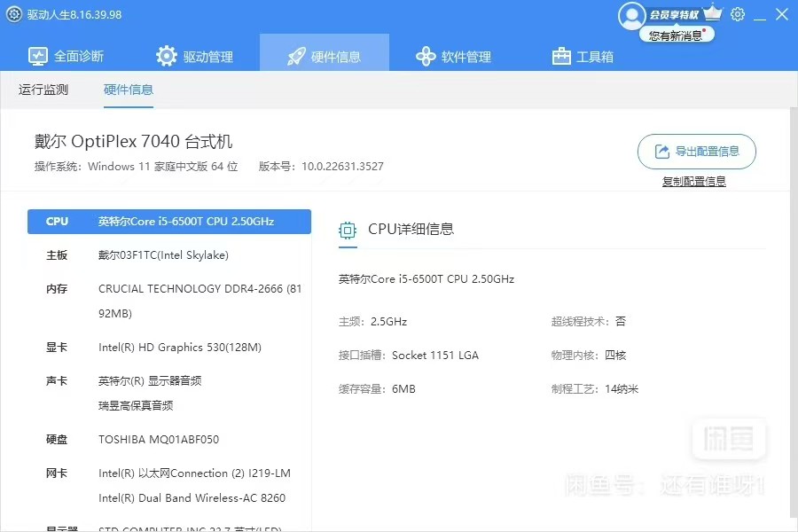Select the 内存 row CRUCIAL TECHNOLOGY DDR4-2666
The image size is (798, 532).
click(x=169, y=301)
